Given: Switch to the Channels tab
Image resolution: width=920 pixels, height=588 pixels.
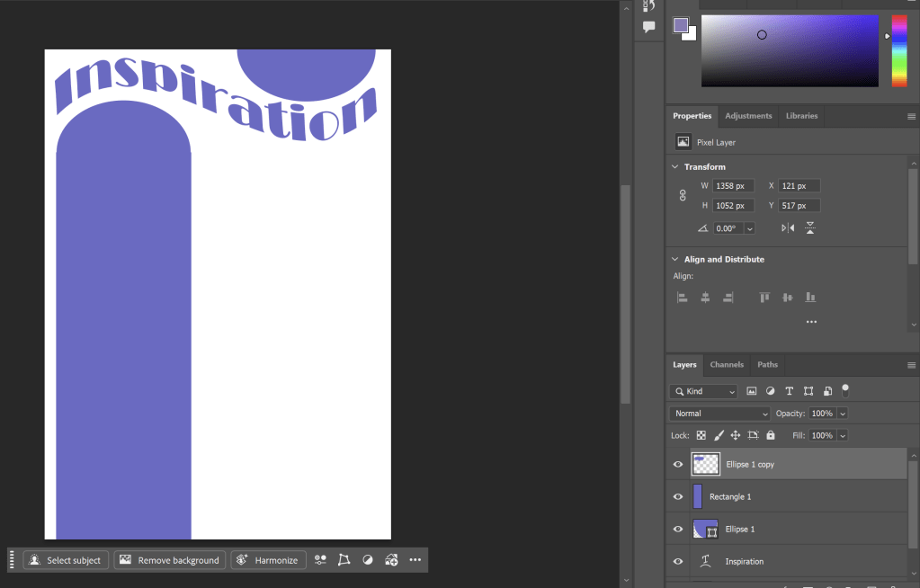Looking at the screenshot, I should [x=727, y=365].
